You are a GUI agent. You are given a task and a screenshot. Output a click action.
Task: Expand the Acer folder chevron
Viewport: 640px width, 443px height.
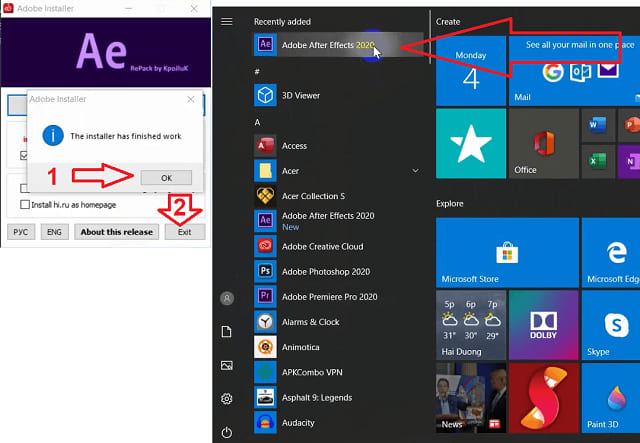(x=415, y=171)
